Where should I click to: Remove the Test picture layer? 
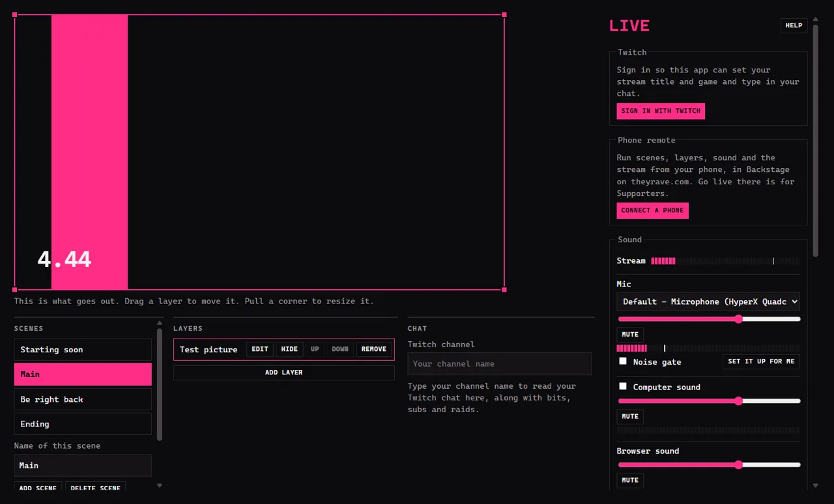coord(374,349)
